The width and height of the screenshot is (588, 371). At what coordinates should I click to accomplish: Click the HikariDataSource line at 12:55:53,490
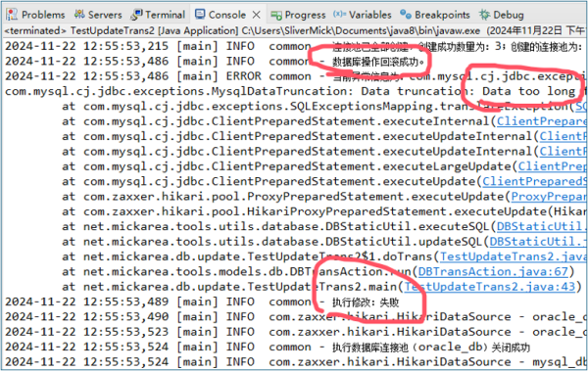click(295, 316)
